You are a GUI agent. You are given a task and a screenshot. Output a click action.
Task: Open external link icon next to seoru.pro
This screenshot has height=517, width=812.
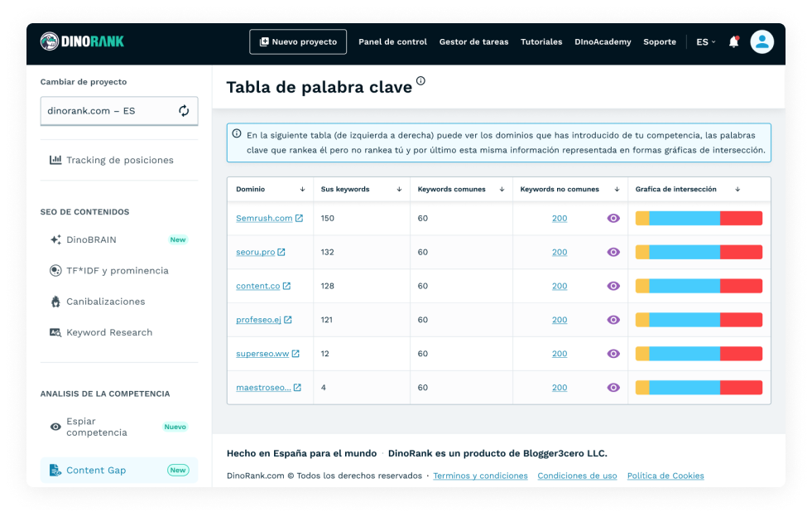281,252
